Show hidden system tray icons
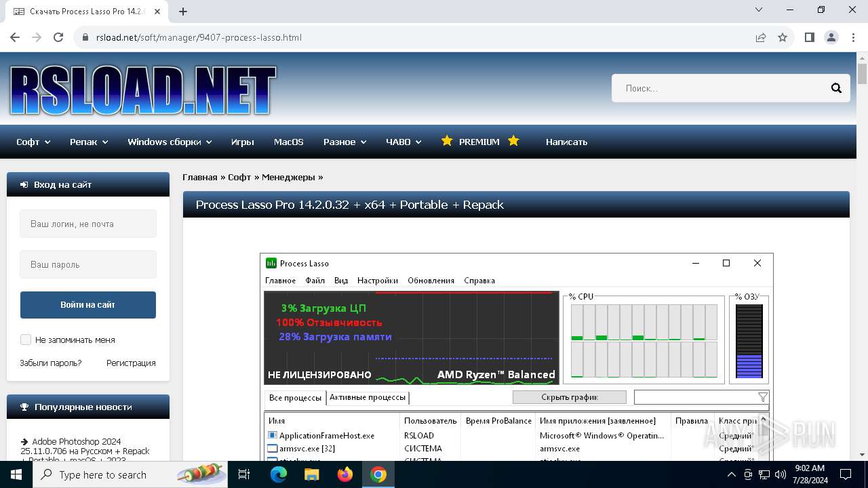 coord(731,474)
